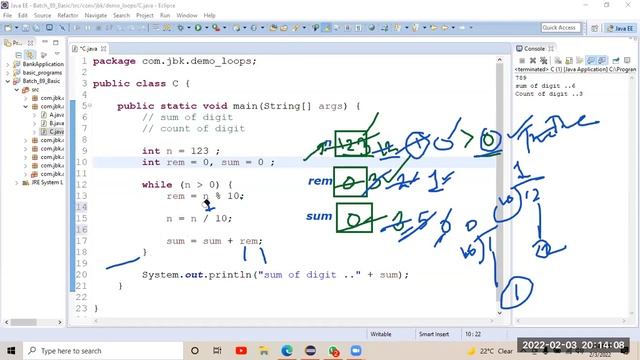640x360 pixels.
Task: Toggle Scroll Lock in Console toolbar
Action: (x=569, y=60)
